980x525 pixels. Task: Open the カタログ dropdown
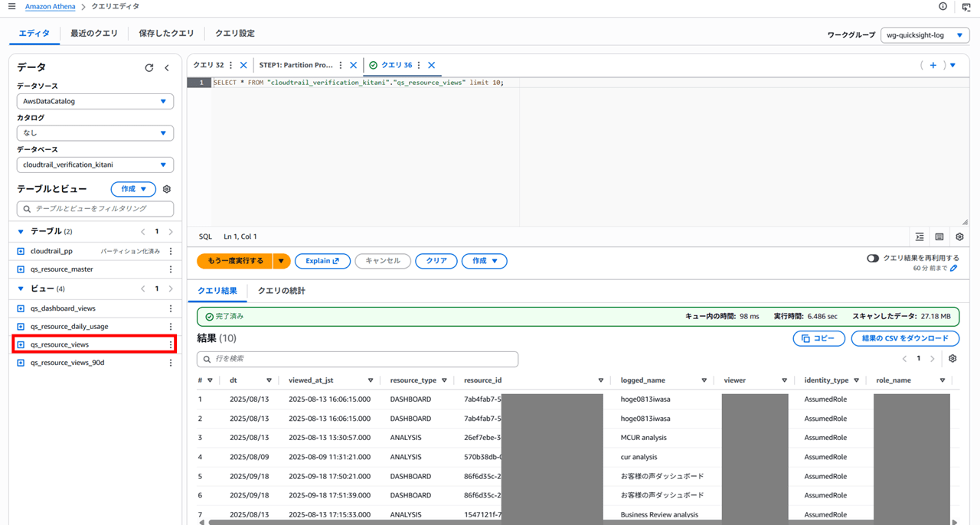pyautogui.click(x=95, y=133)
